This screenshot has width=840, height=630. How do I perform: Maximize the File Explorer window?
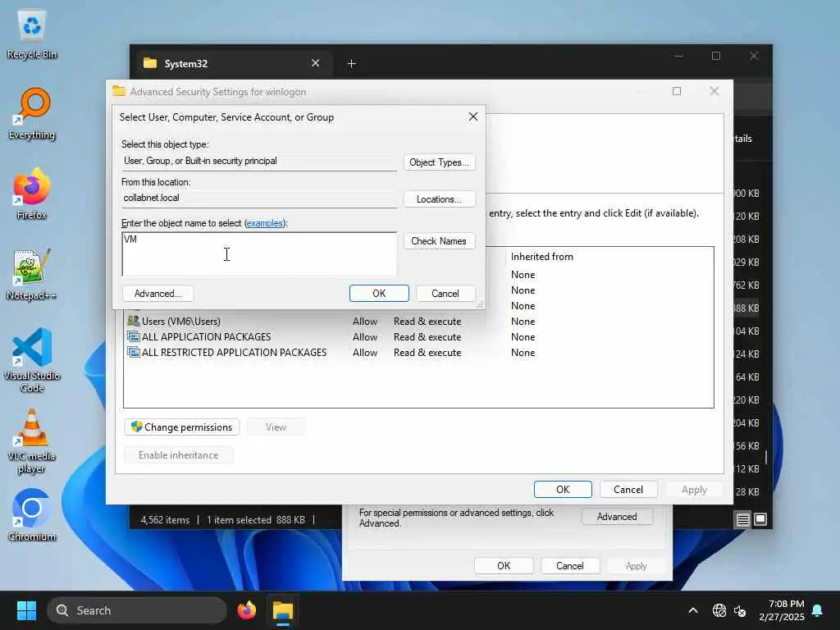pyautogui.click(x=715, y=56)
